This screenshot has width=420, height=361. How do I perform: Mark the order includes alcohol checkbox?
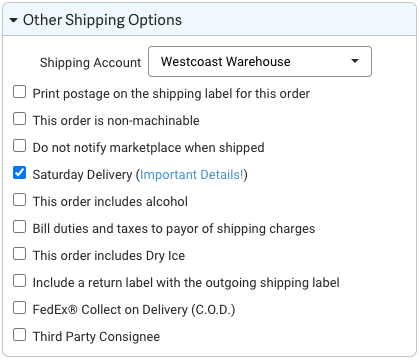20,200
